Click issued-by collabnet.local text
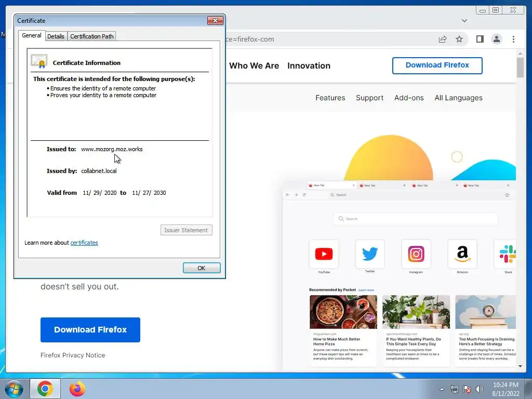 point(99,171)
